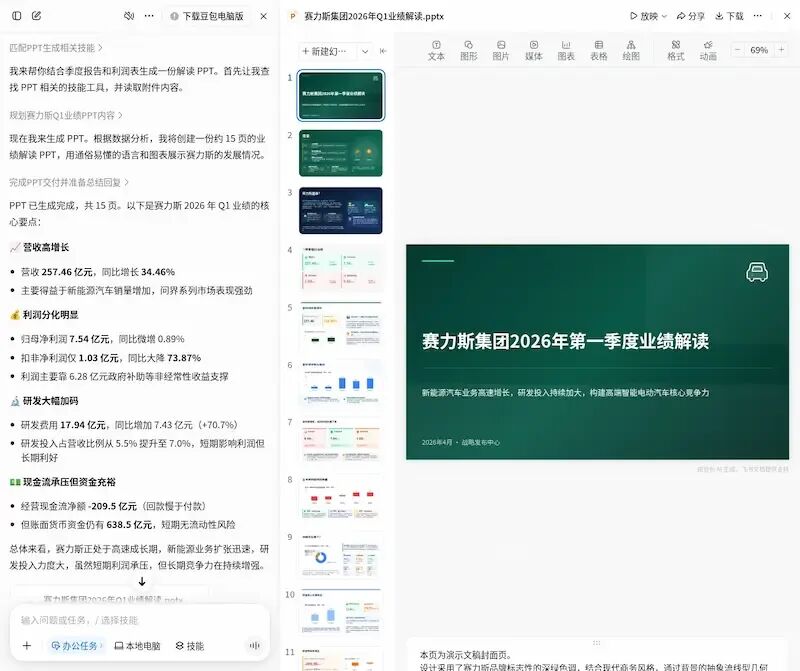800x671 pixels.
Task: Select slide 9 donut chart thumbnail
Action: pyautogui.click(x=340, y=556)
